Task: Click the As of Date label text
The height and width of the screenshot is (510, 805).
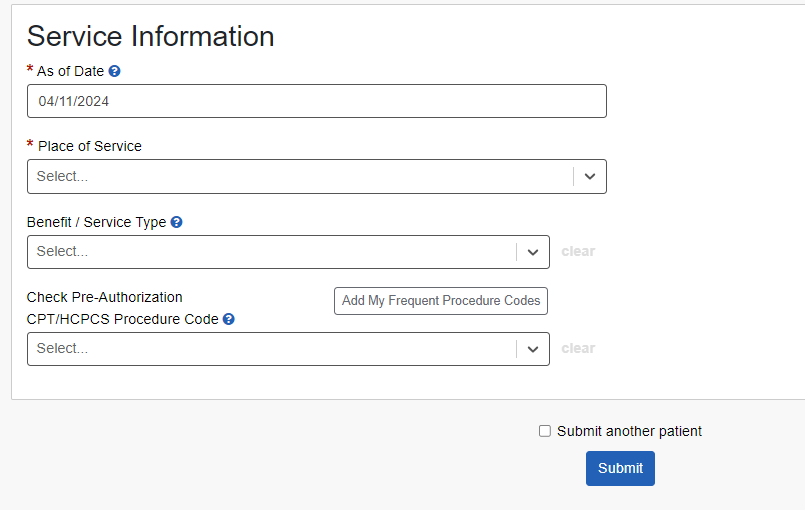Action: coord(70,71)
